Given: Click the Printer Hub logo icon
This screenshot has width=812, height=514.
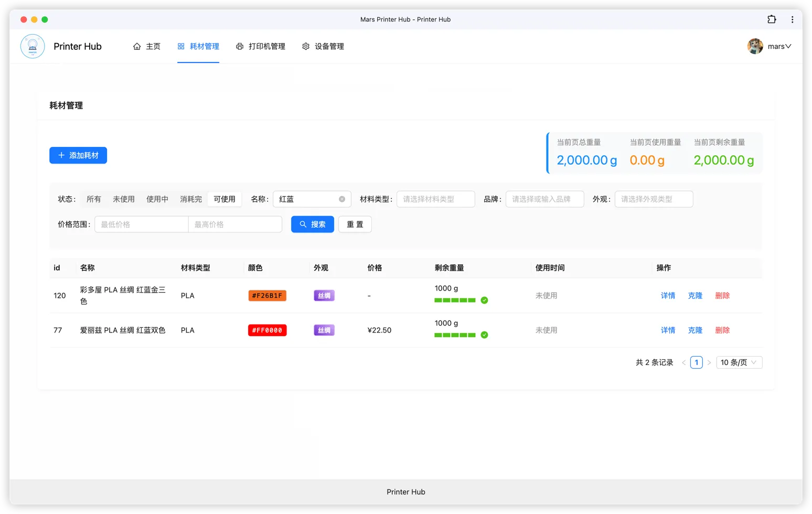Looking at the screenshot, I should tap(33, 47).
